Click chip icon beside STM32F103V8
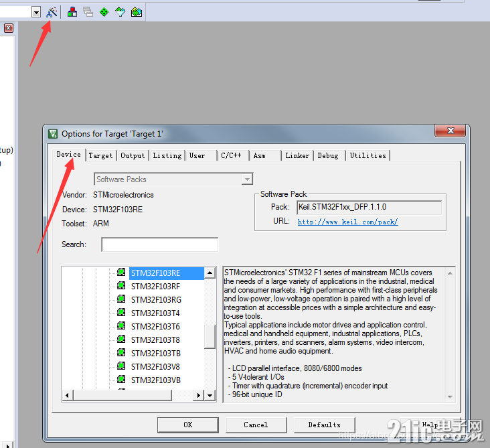The image size is (490, 448). click(x=121, y=366)
